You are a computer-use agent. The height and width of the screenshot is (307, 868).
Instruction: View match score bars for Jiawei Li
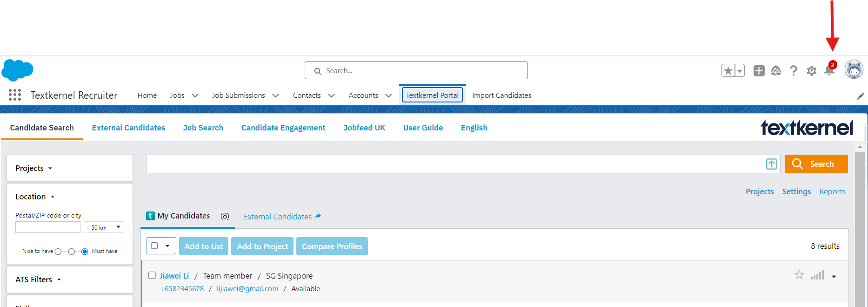coord(817,275)
